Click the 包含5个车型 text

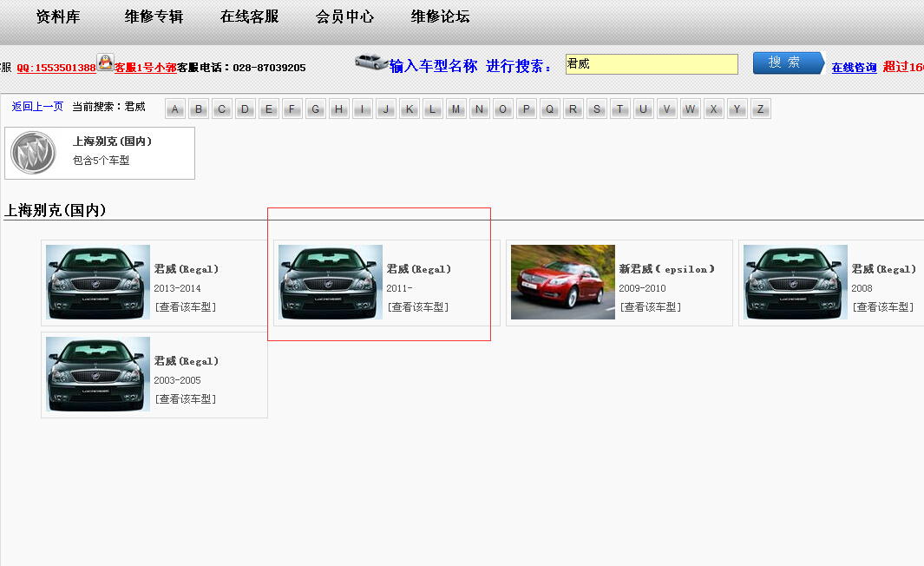pyautogui.click(x=101, y=161)
